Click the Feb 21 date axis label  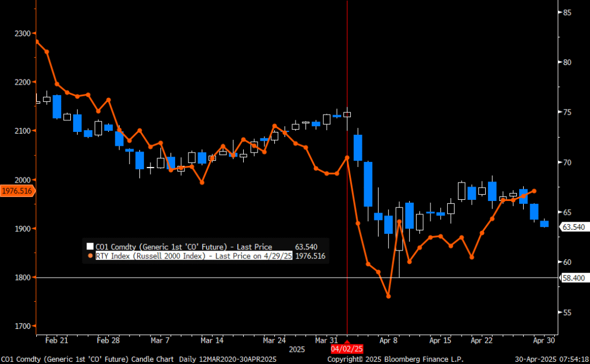pyautogui.click(x=56, y=340)
